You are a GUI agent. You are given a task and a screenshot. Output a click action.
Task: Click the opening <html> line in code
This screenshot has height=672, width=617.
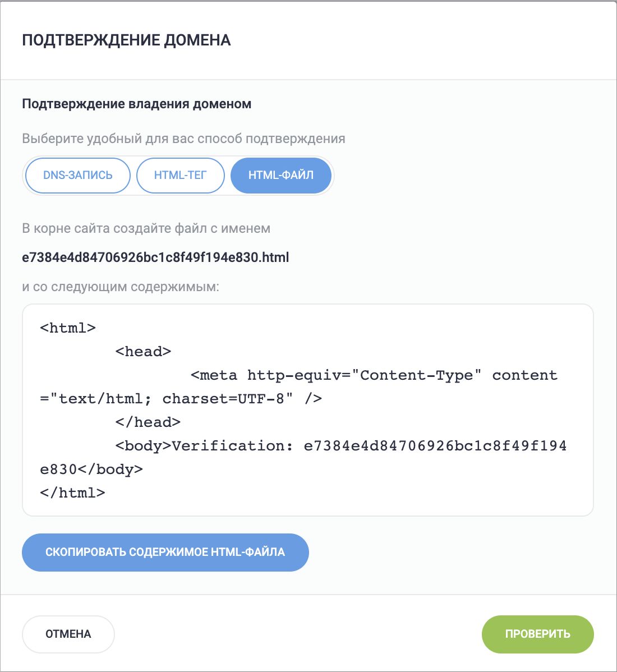(68, 328)
